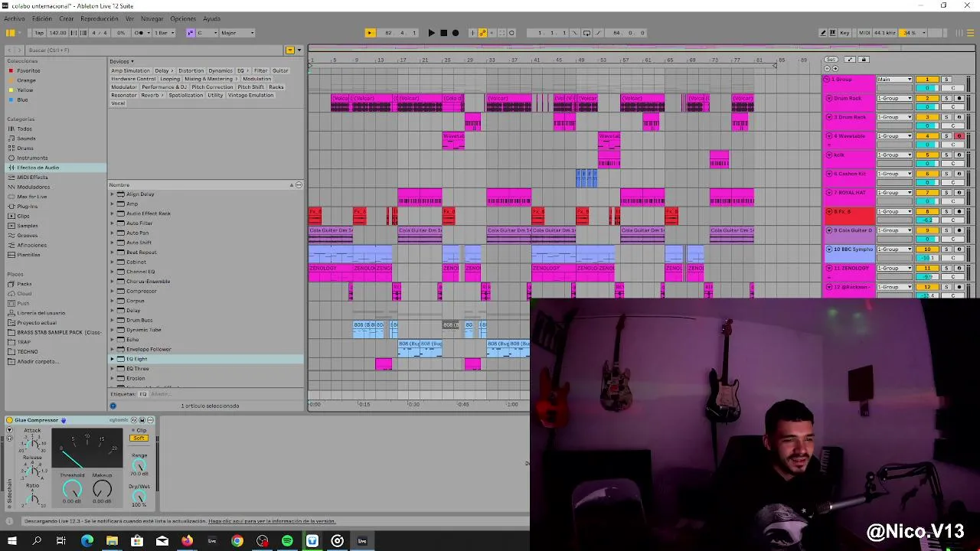Expand the Auto Filter device row
This screenshot has height=551, width=980.
[112, 223]
